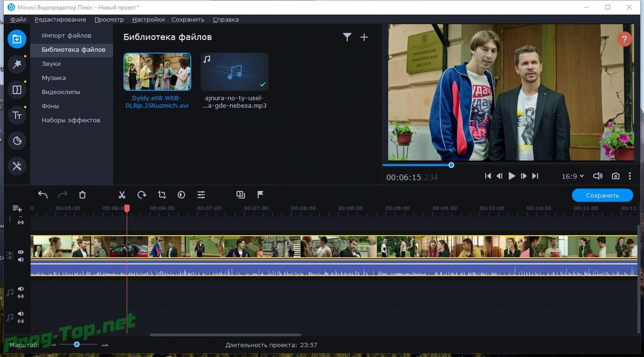
Task: Toggle link on first music track
Action: [21, 296]
